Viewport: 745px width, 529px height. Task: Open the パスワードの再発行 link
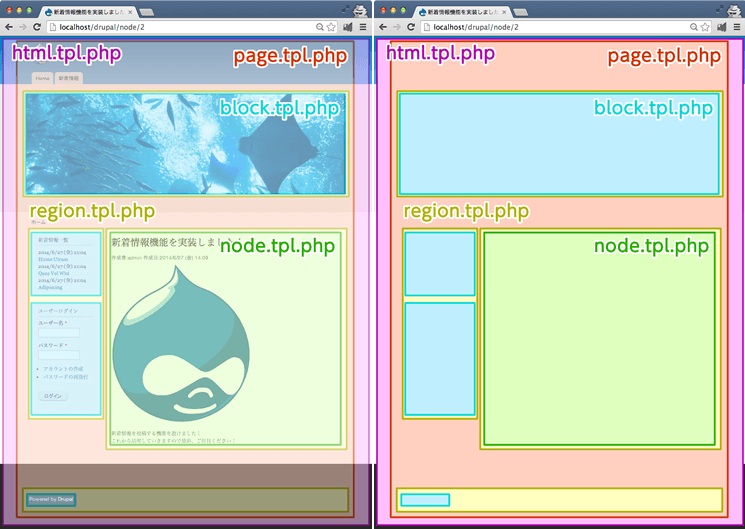tap(66, 377)
